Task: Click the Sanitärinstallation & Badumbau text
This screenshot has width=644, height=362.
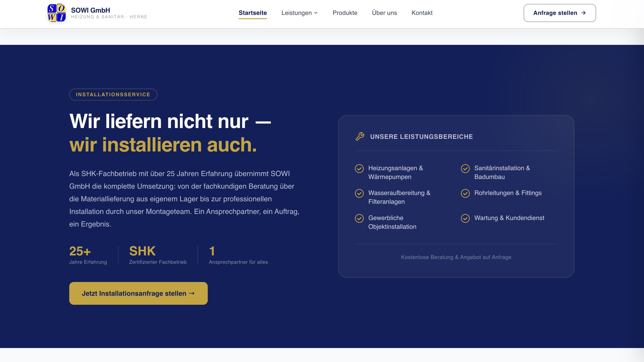Action: [x=502, y=172]
